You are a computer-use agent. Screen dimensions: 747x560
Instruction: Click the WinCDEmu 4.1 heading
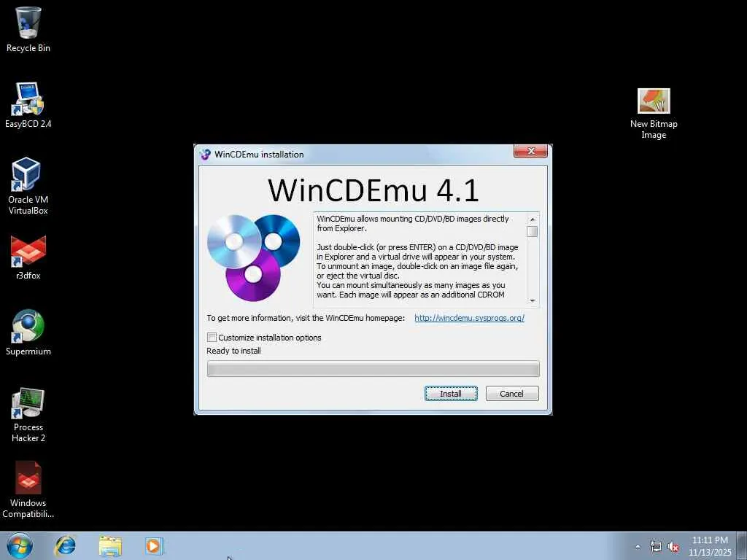pos(373,190)
